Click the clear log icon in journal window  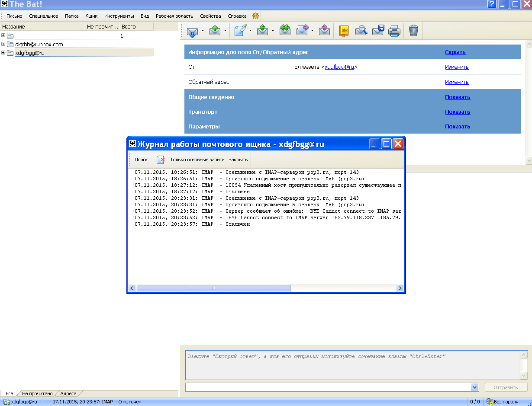(161, 160)
